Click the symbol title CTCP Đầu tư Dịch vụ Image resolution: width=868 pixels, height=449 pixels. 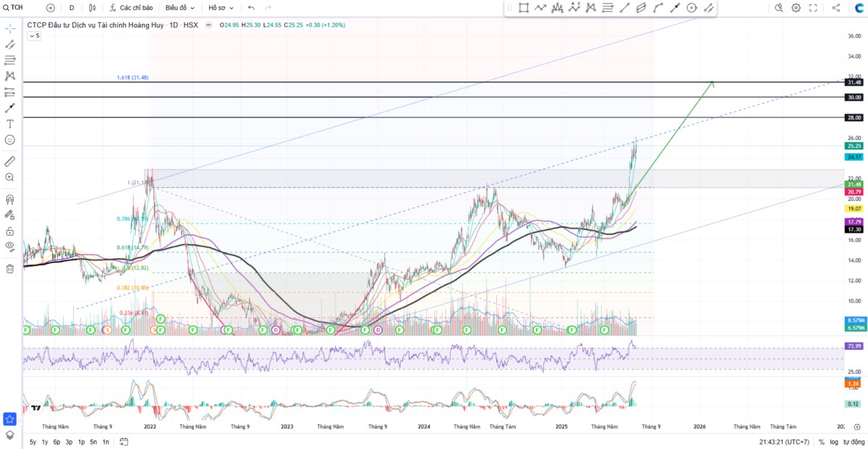pos(95,25)
